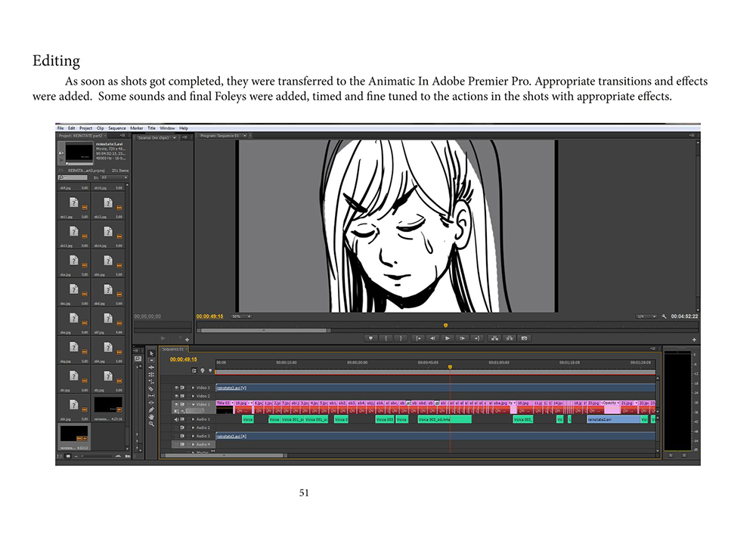Open program monitor wrench settings
The image size is (756, 534).
[x=663, y=316]
